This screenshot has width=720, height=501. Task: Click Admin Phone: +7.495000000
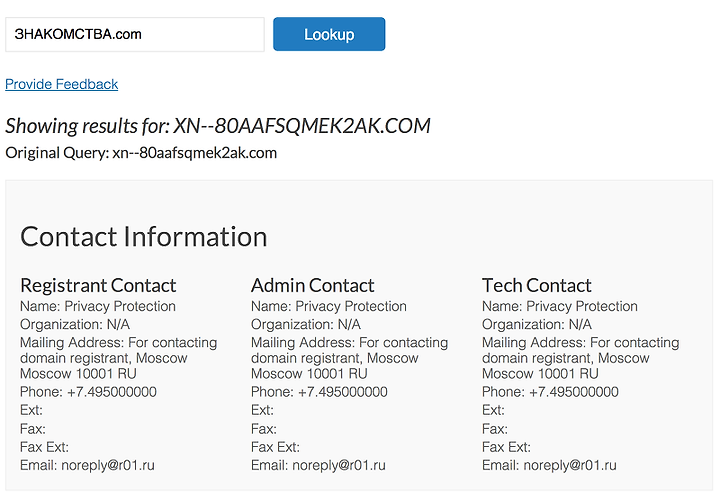coord(319,392)
